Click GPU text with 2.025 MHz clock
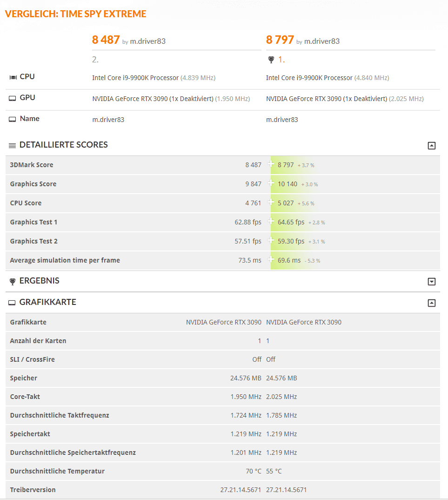Viewport: 448px width, 500px height. click(345, 99)
